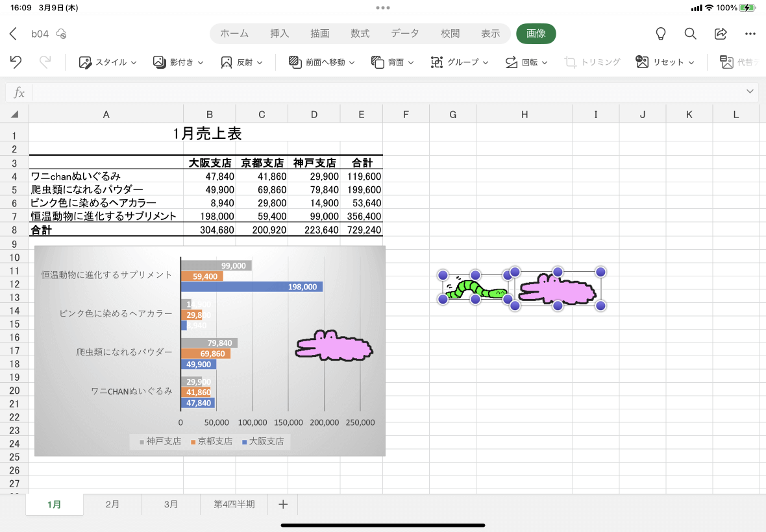Click the グループ group icon
This screenshot has width=766, height=532.
[x=437, y=62]
